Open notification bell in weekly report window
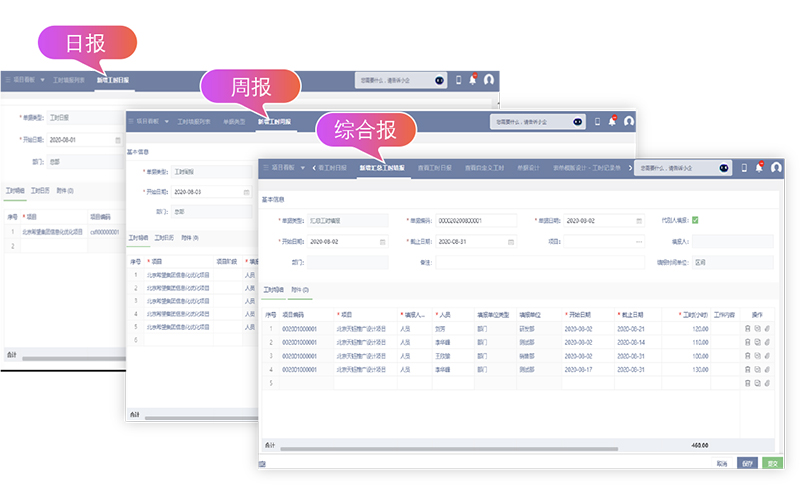 click(x=612, y=121)
